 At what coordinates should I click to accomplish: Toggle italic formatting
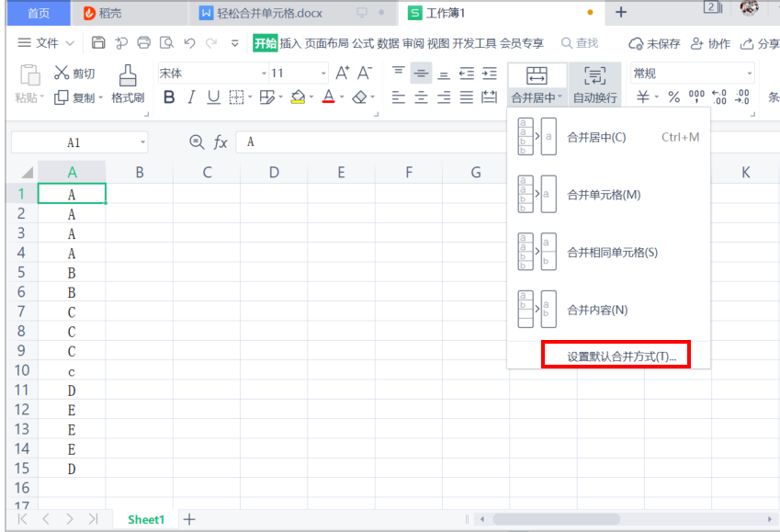[x=191, y=97]
